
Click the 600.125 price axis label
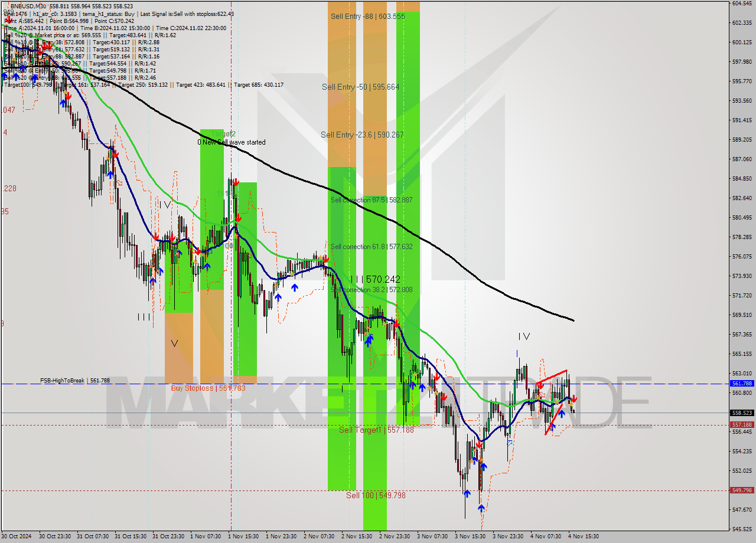[742, 42]
